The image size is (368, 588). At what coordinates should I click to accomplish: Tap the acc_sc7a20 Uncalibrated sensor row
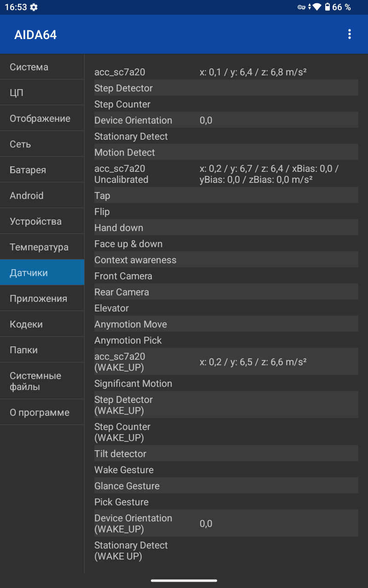point(226,174)
